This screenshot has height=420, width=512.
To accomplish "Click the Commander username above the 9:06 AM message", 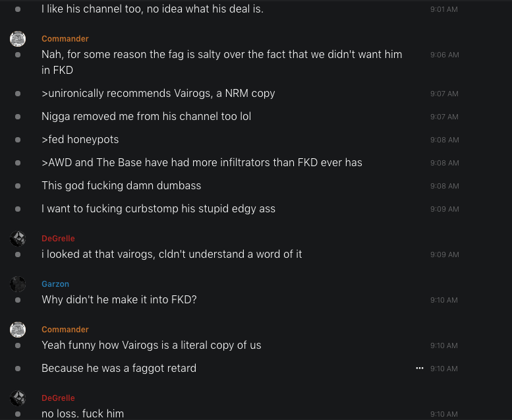I will (x=65, y=39).
